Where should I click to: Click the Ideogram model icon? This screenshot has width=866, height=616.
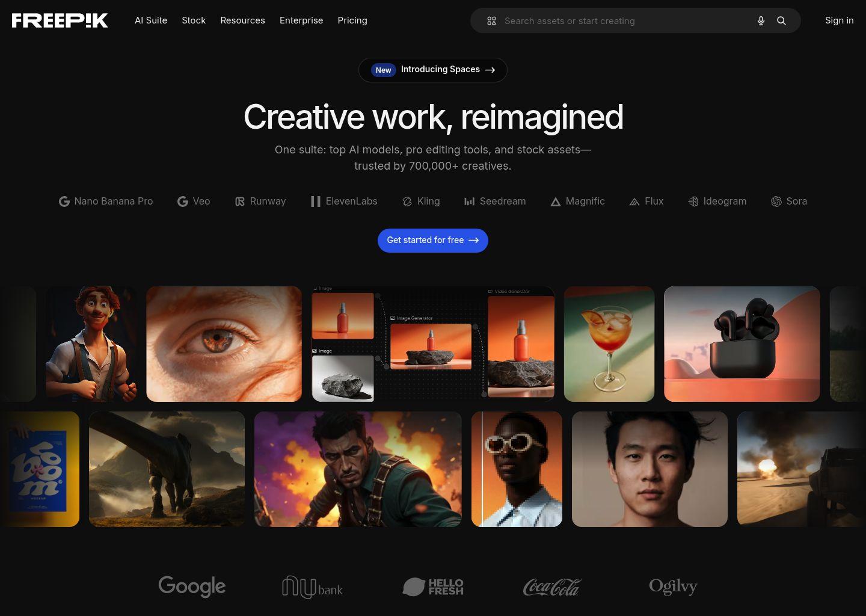coord(693,201)
